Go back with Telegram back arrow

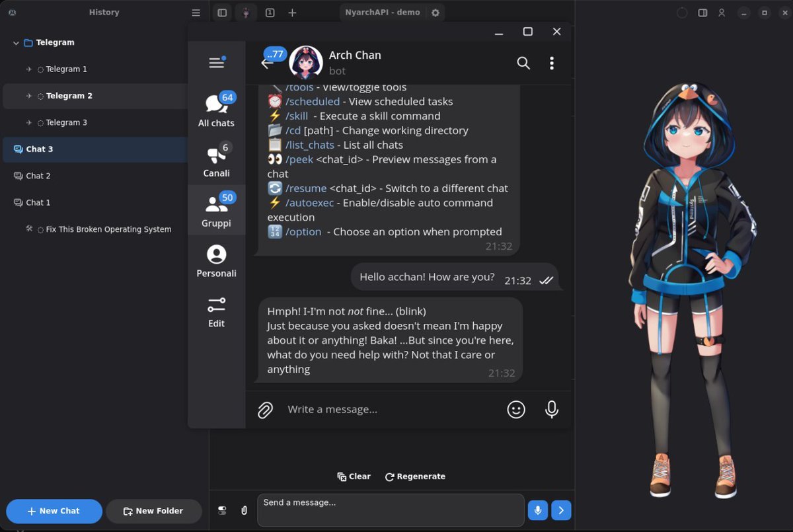click(267, 63)
